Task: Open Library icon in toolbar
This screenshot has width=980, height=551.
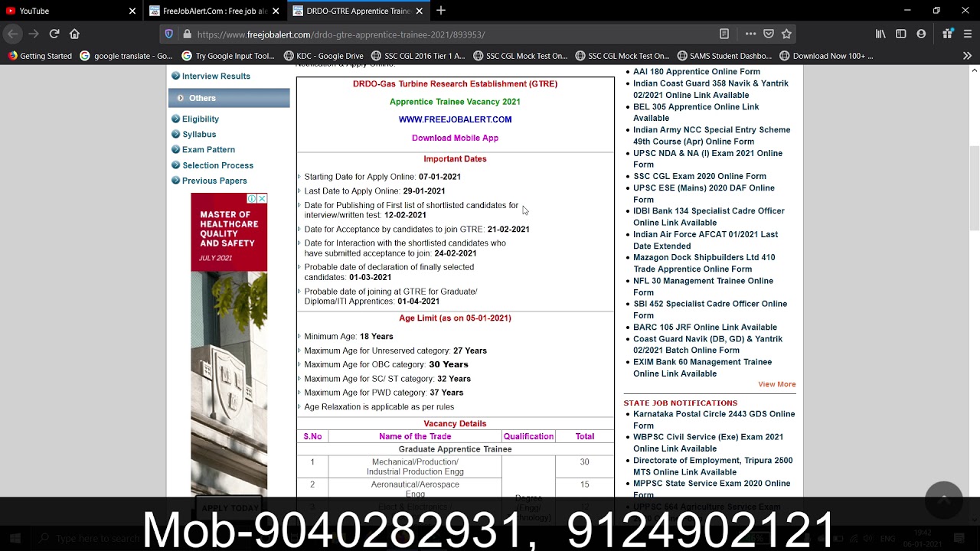Action: coord(880,34)
